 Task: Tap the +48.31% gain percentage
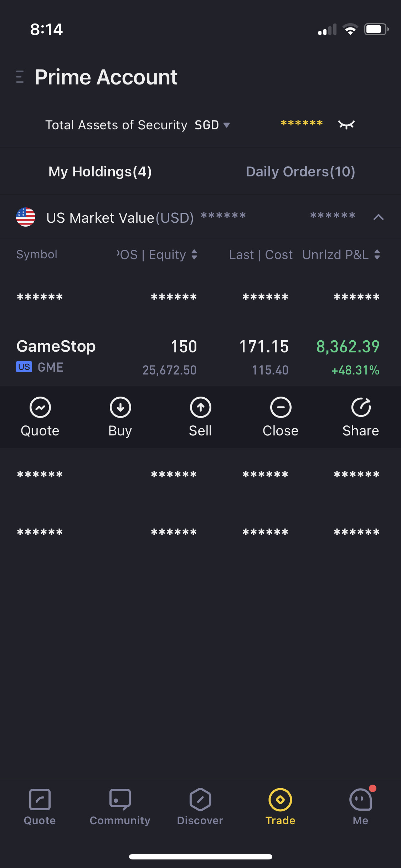pyautogui.click(x=355, y=370)
